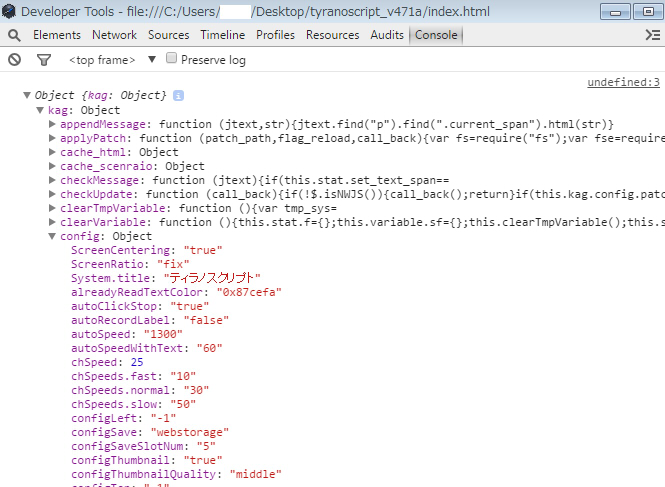Click the Developer Tools title icon
The image size is (665, 487).
[x=8, y=11]
